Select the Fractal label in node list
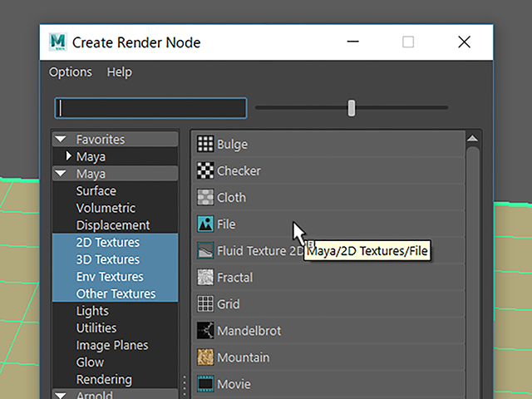The height and width of the screenshot is (399, 532). (234, 278)
